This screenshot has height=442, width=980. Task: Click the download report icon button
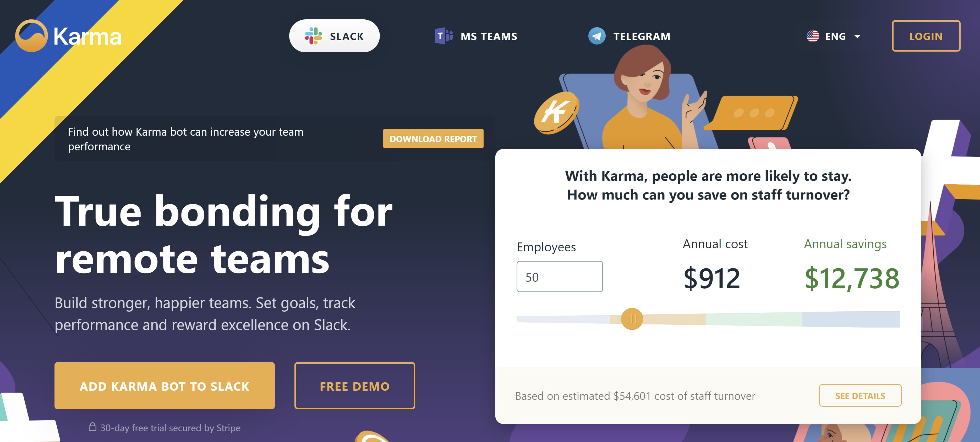point(433,139)
